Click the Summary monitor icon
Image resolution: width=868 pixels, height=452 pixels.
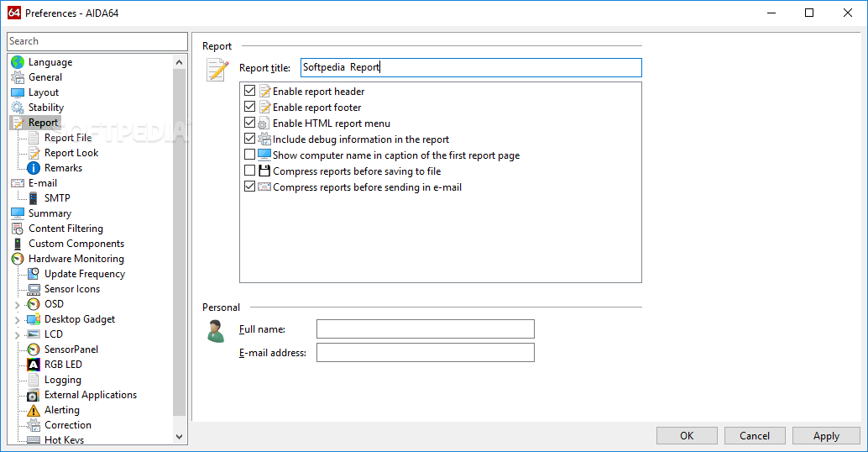pos(18,213)
